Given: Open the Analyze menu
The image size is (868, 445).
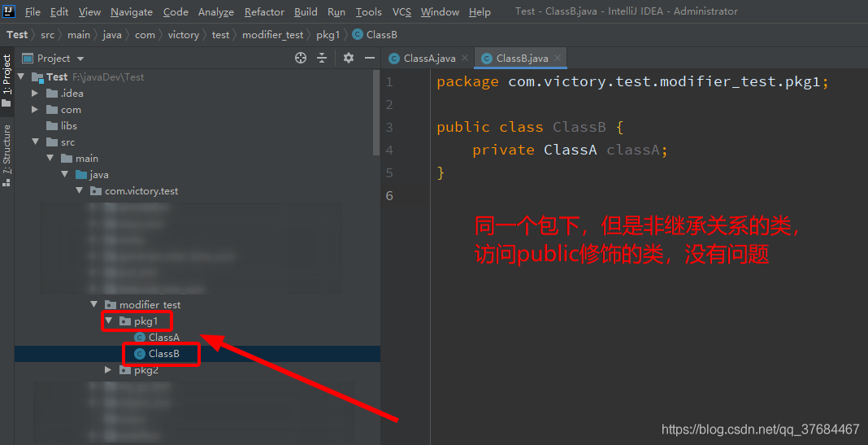Looking at the screenshot, I should tap(216, 11).
